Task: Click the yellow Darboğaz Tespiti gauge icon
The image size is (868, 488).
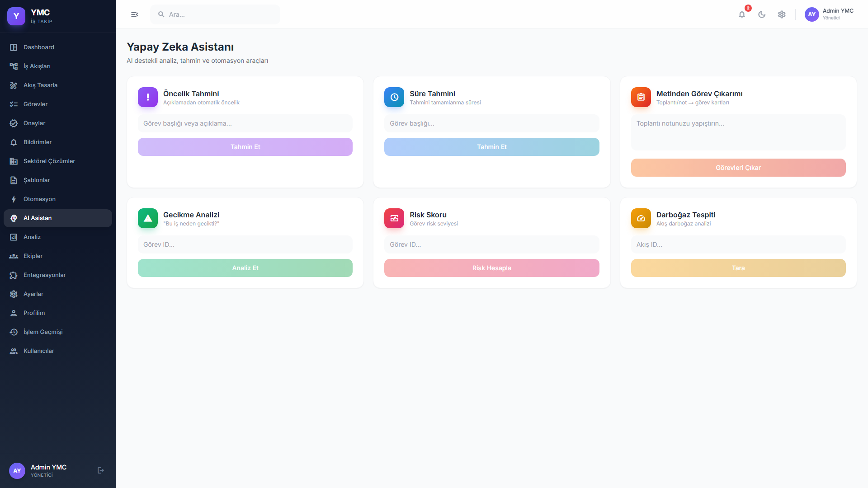Action: pyautogui.click(x=641, y=218)
